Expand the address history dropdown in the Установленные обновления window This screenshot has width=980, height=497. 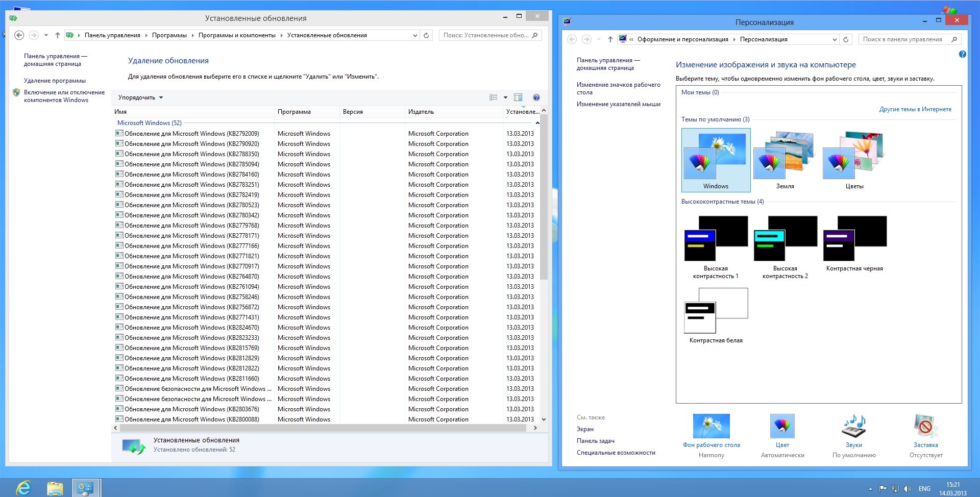(415, 35)
